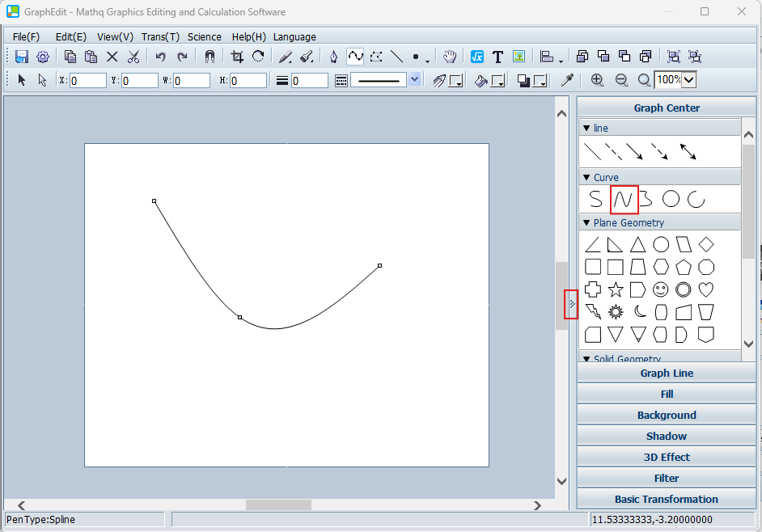
Task: Open the line style dropdown arrow
Action: click(x=414, y=79)
